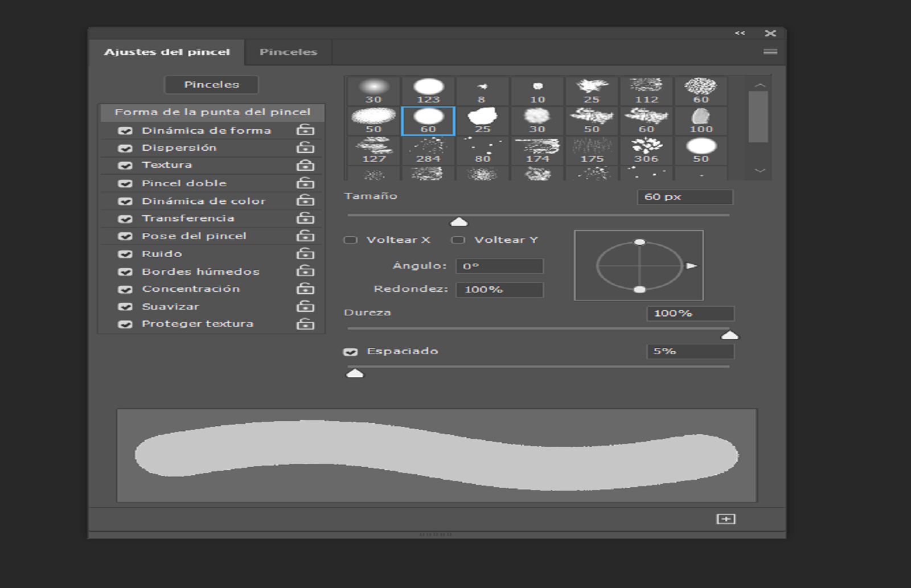Pick the hard round 50 brush preset
This screenshot has width=911, height=588.
pyautogui.click(x=701, y=148)
